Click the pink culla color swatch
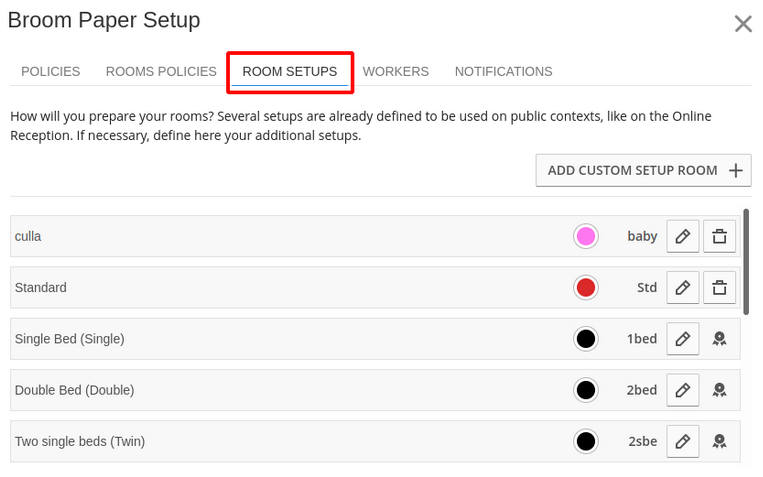The width and height of the screenshot is (763, 477). (x=586, y=236)
